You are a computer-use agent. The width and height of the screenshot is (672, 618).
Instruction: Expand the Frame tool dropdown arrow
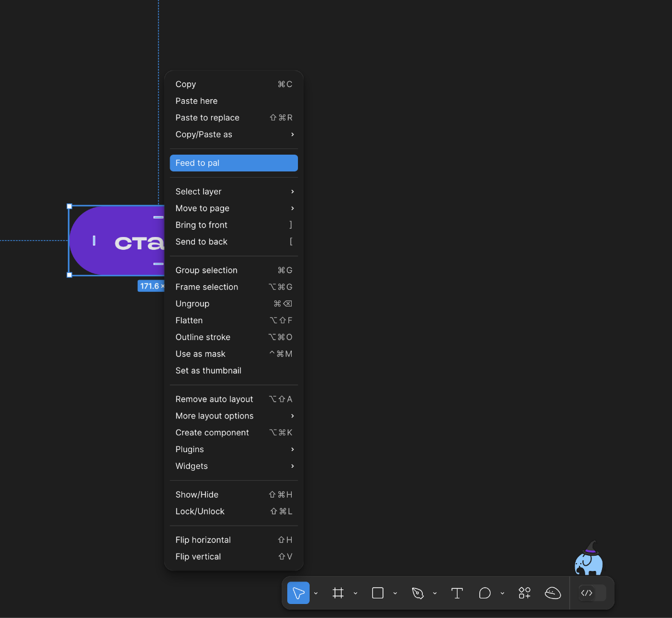point(356,593)
